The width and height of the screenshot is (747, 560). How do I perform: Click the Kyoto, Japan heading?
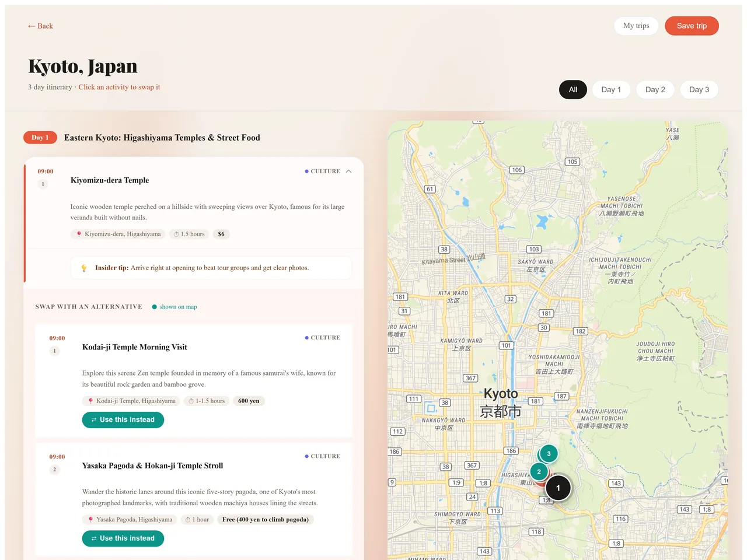pyautogui.click(x=83, y=66)
